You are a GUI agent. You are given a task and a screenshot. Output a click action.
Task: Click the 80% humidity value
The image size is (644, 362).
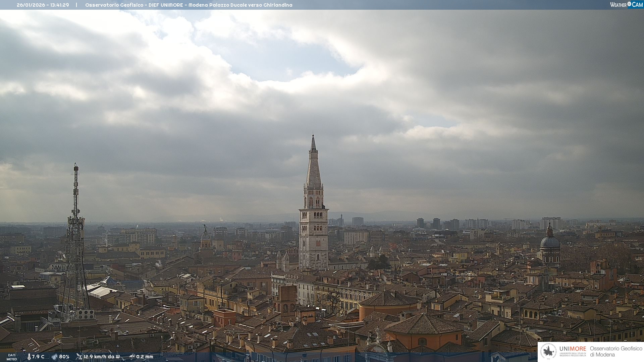point(64,357)
